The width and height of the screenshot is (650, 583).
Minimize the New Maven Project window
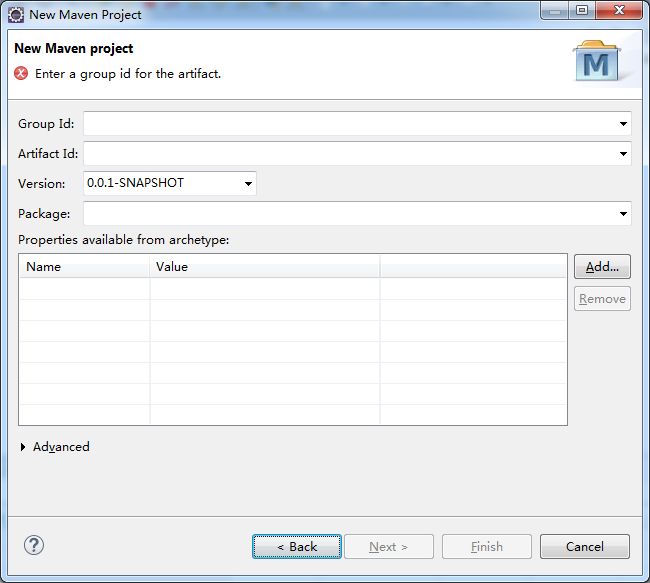click(x=555, y=11)
